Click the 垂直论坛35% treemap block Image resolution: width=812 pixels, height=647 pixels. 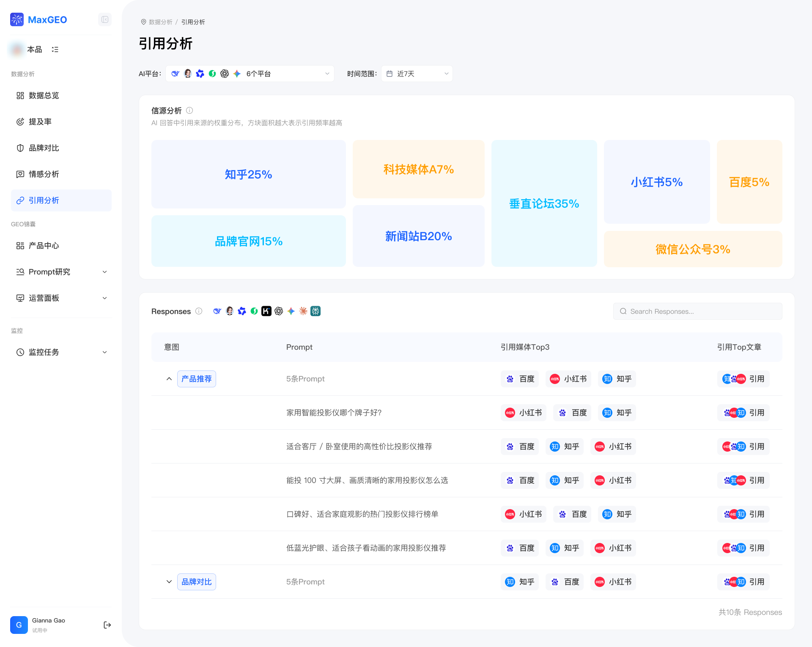pyautogui.click(x=544, y=203)
